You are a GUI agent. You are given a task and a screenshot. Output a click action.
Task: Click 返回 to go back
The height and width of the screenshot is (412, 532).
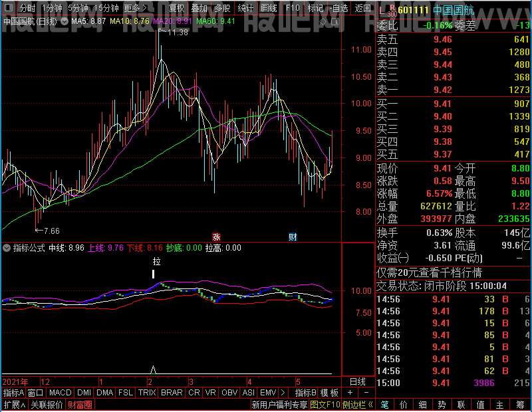362,8
